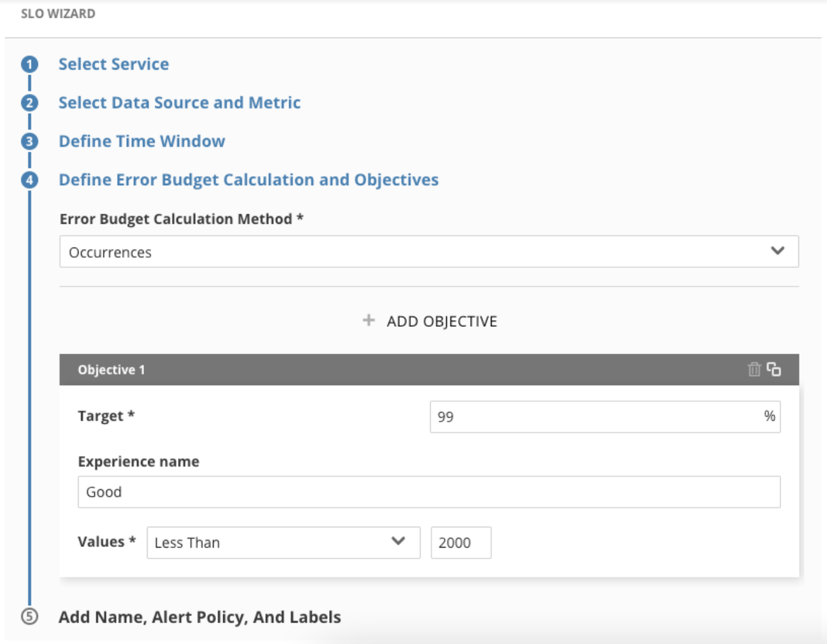Click step 2 circle icon
This screenshot has width=827, height=644.
29,103
